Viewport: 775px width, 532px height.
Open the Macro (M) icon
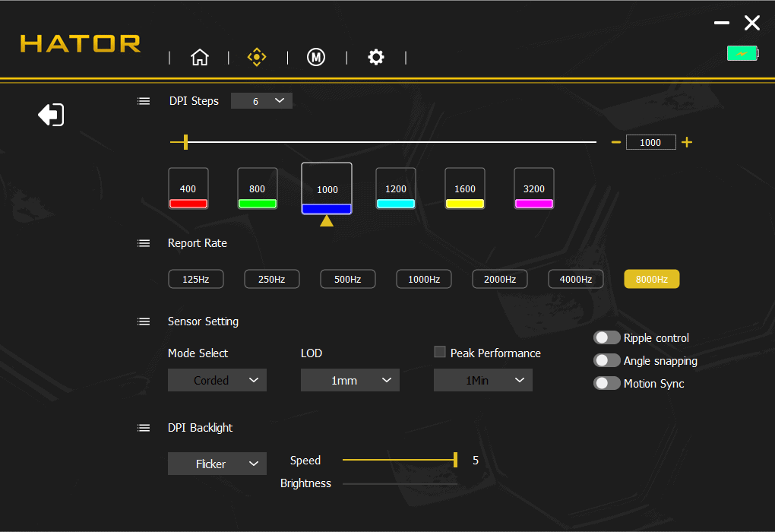316,57
